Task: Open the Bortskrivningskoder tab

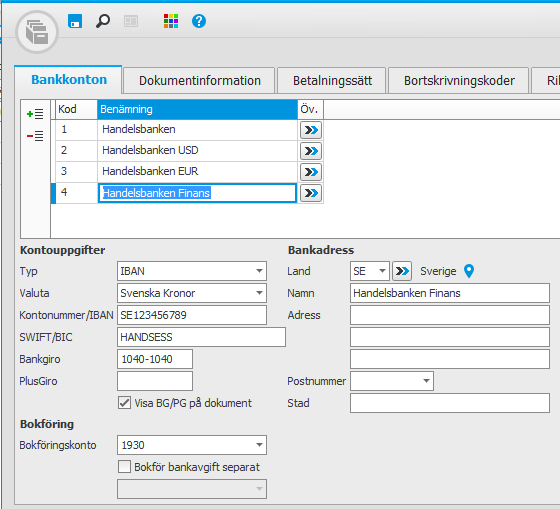Action: 459,81
